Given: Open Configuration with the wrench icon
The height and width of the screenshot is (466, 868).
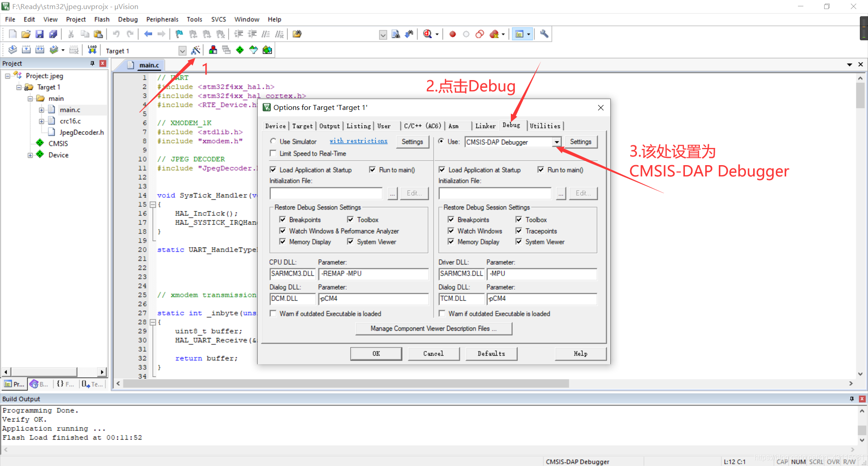Looking at the screenshot, I should click(x=544, y=34).
